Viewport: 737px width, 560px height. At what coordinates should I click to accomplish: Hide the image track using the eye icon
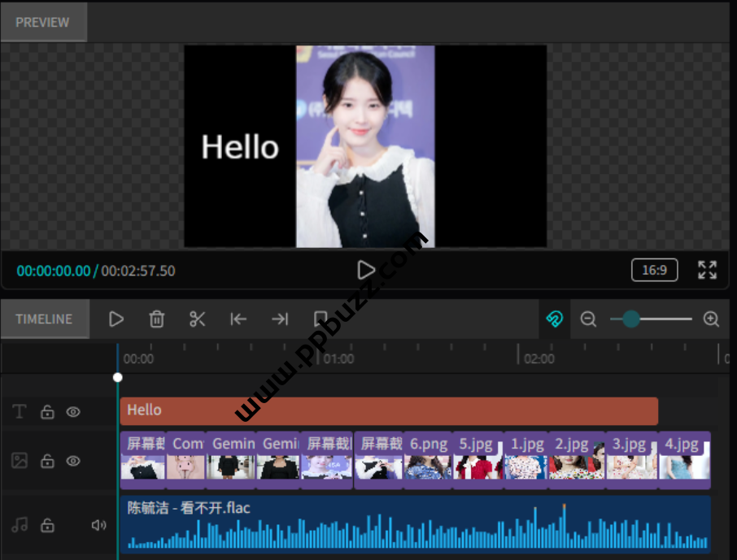(x=73, y=461)
